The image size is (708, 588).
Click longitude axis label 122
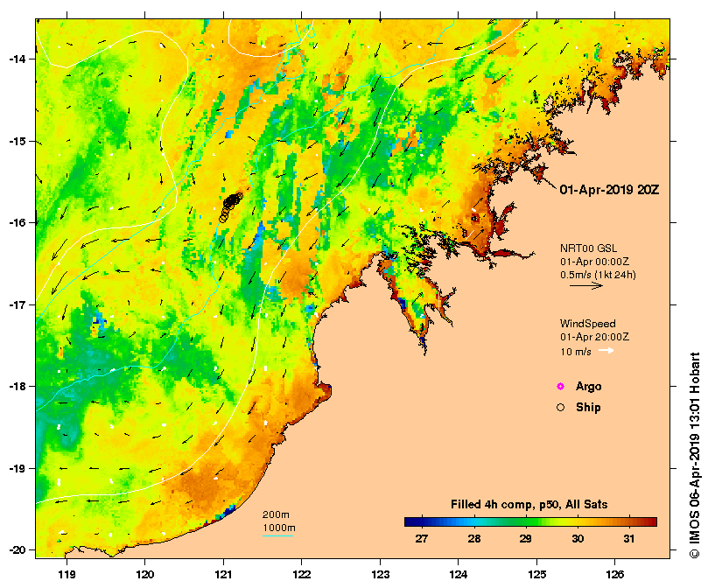click(302, 575)
